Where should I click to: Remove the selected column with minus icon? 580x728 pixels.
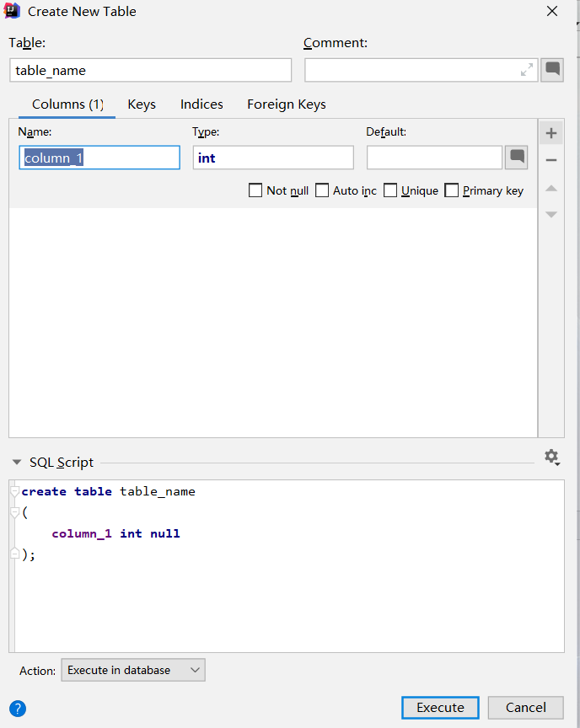pos(551,160)
